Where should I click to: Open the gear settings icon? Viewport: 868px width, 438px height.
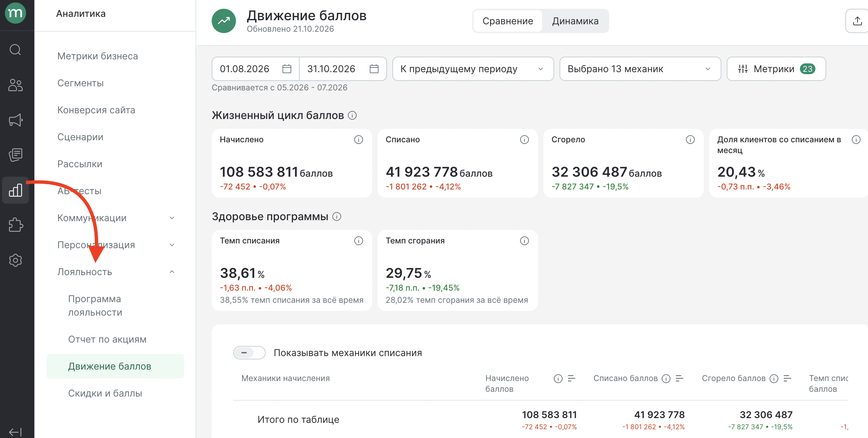click(15, 260)
